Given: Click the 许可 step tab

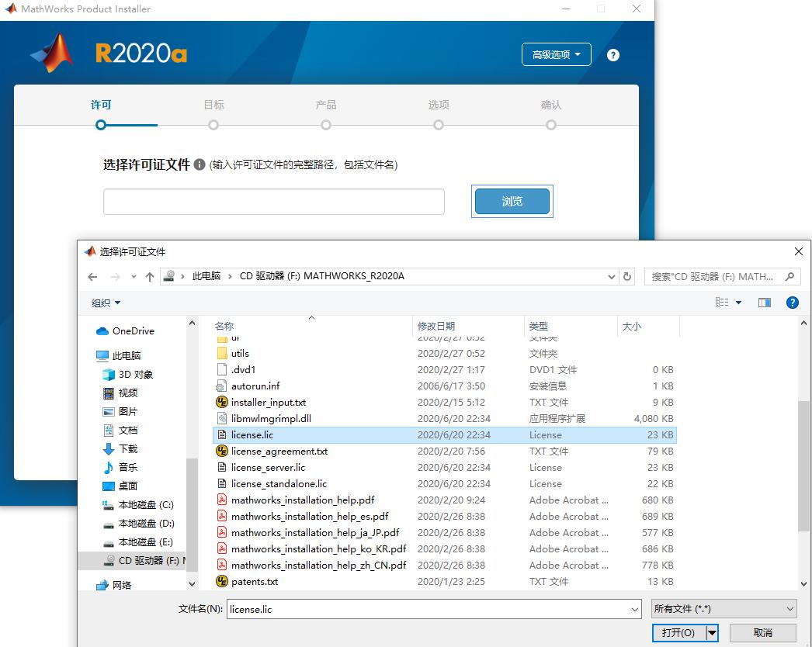Looking at the screenshot, I should click(101, 105).
